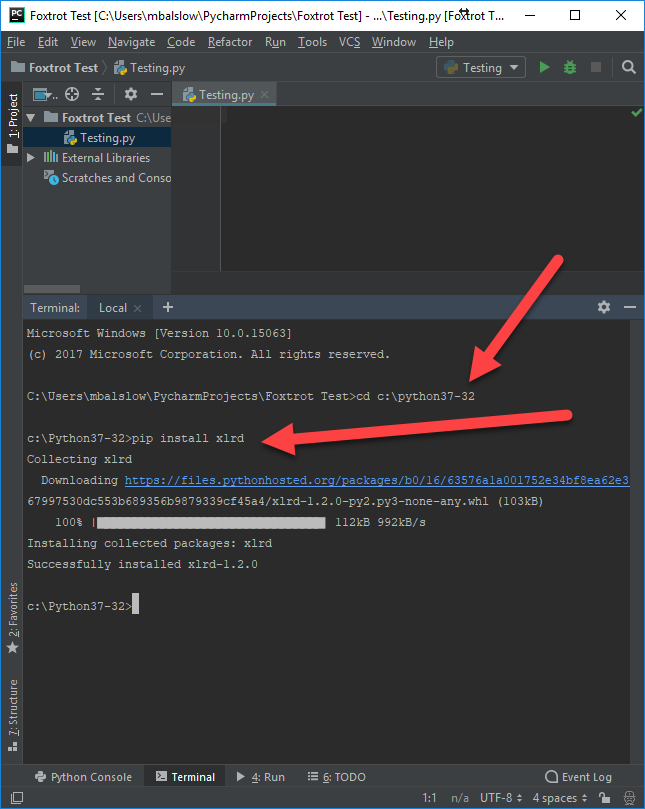This screenshot has height=809, width=645.
Task: Click 'Successfully installed xlrd-1.2.0' terminal line
Action: coord(142,564)
